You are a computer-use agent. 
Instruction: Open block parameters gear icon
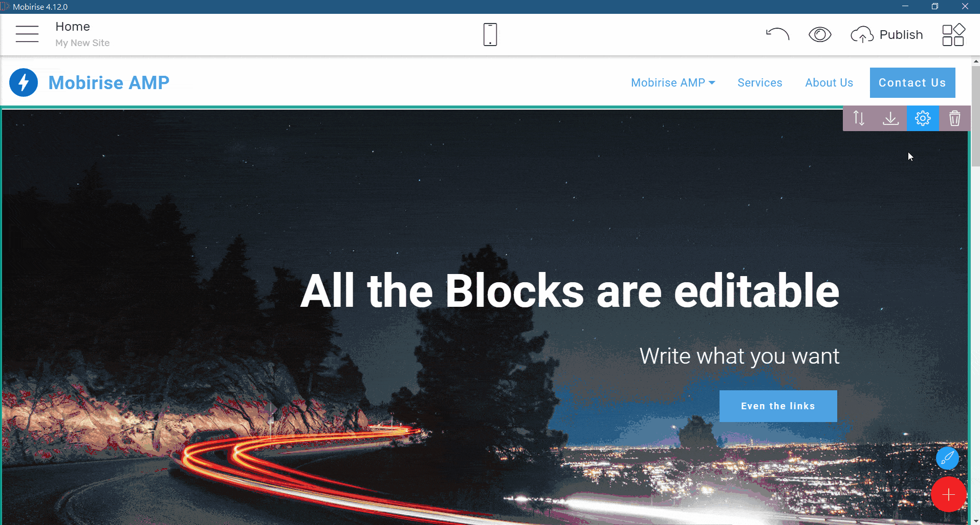click(x=923, y=118)
